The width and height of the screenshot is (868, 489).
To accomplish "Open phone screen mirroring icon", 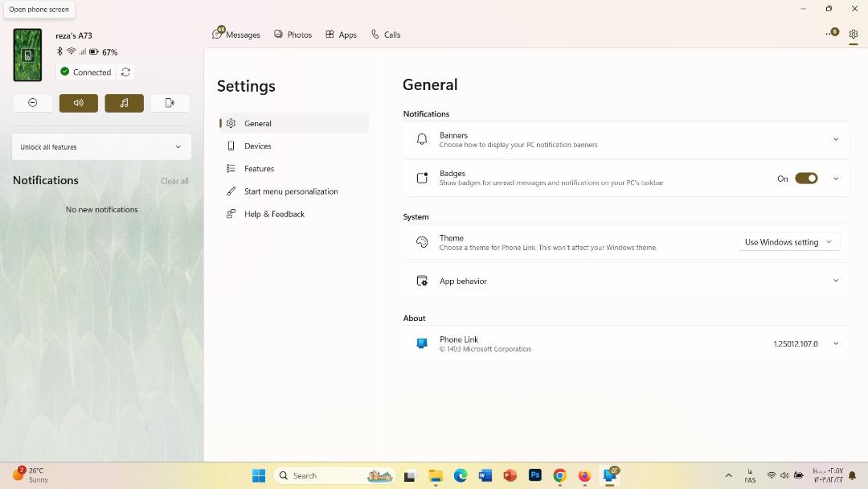I will (170, 103).
